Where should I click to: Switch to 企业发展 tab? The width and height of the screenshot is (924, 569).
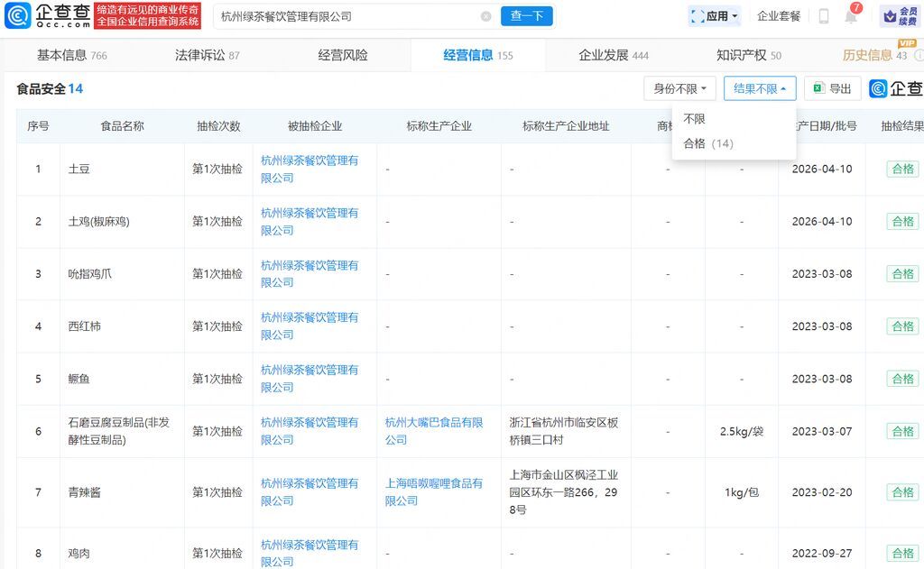tap(614, 55)
